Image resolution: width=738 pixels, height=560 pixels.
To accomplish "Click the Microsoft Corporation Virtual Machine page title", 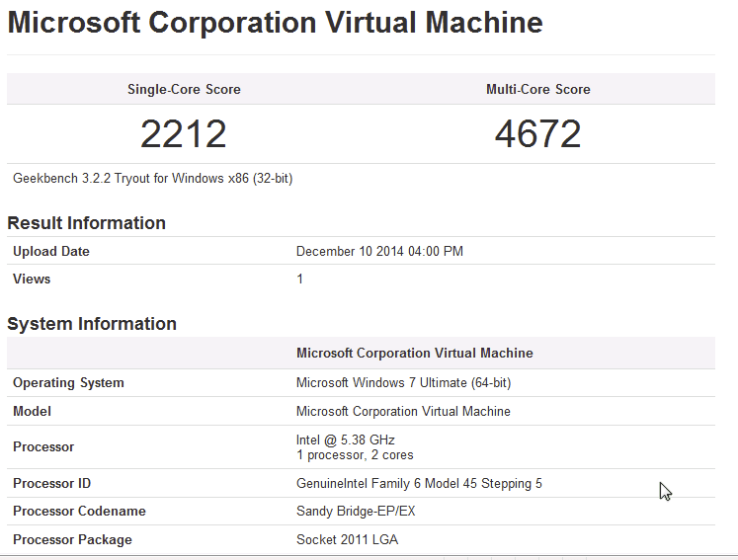I will 275,23.
